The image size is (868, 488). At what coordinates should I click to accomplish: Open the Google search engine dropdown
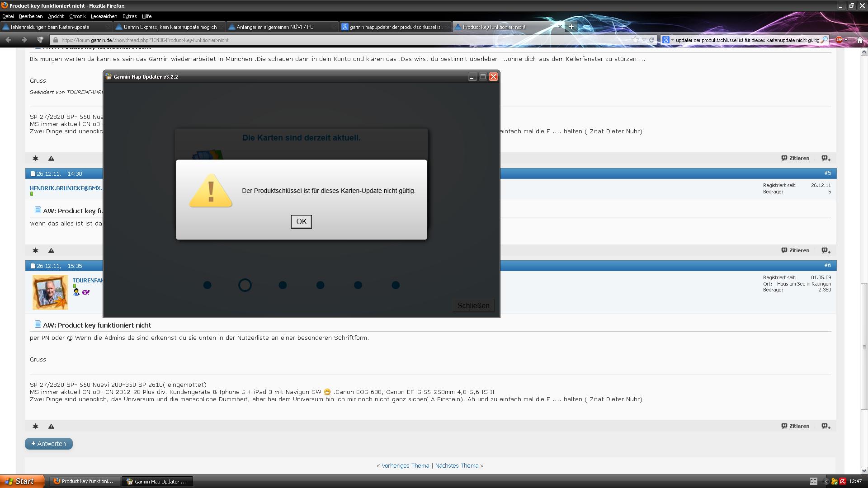667,40
